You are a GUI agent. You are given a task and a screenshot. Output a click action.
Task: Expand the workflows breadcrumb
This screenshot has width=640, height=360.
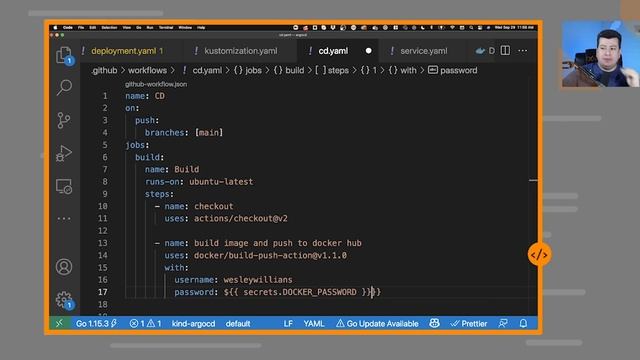(147, 70)
